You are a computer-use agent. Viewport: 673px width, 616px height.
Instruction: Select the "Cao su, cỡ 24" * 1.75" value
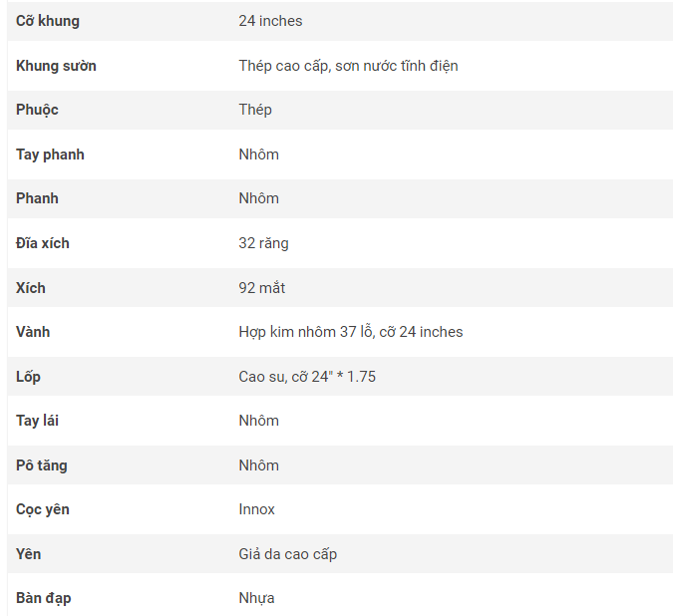(307, 377)
